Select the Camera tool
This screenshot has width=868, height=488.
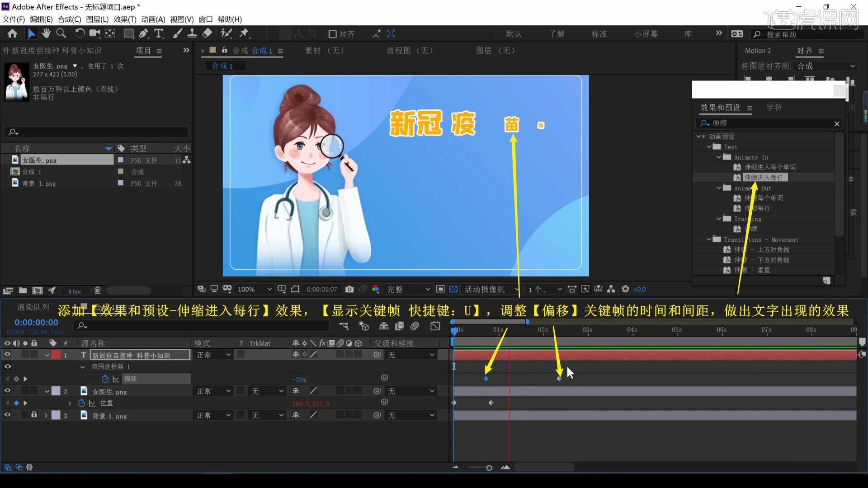94,33
